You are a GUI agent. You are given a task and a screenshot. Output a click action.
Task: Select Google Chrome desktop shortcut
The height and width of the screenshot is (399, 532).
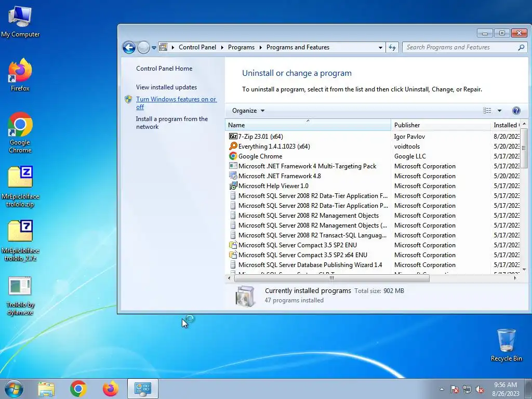(x=20, y=132)
